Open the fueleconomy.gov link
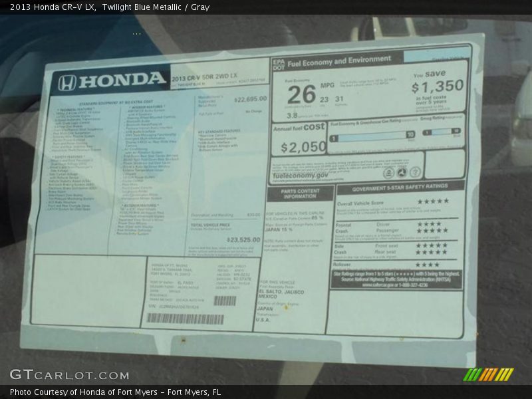The image size is (532, 399). coord(299,176)
